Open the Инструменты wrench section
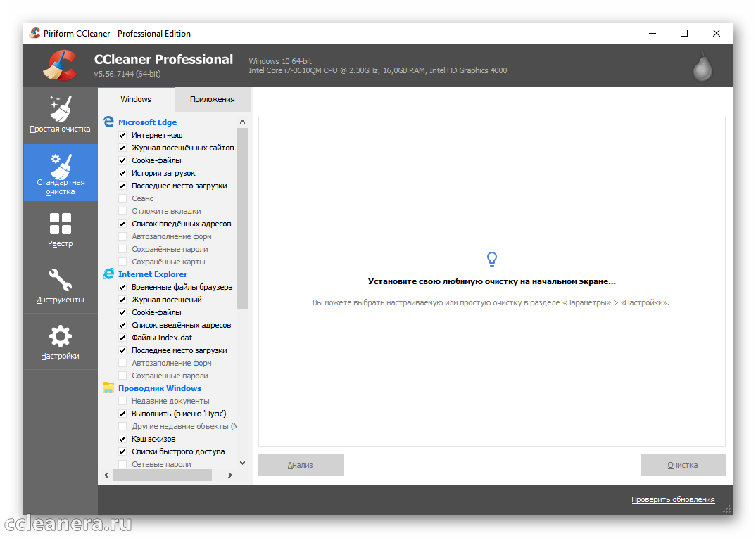 point(61,286)
